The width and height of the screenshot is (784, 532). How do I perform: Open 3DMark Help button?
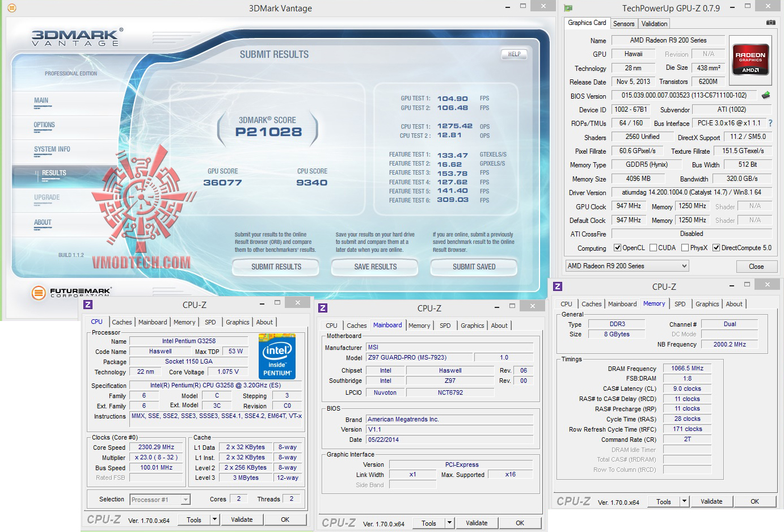coord(515,54)
